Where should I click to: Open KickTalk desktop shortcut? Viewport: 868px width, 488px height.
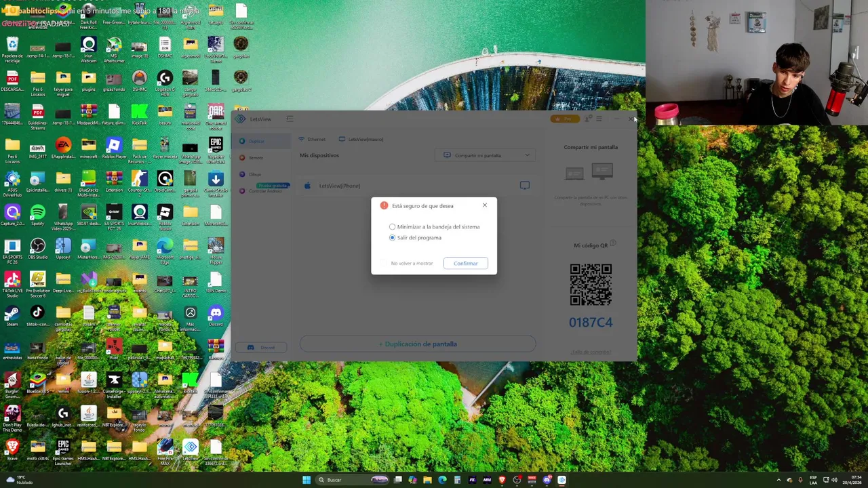pos(139,115)
